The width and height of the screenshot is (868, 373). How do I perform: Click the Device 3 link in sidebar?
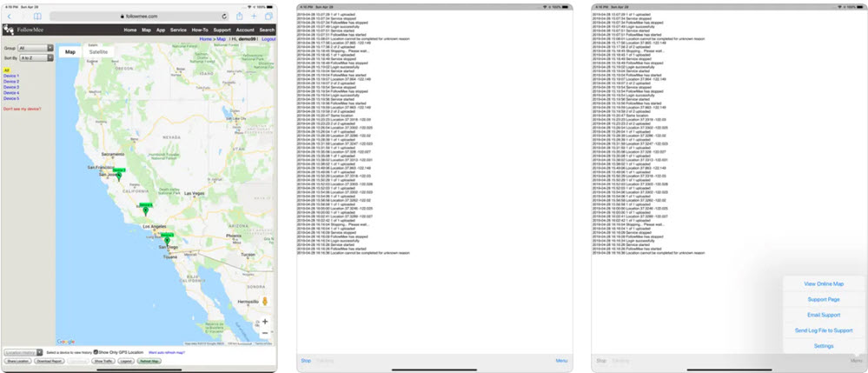(x=10, y=86)
